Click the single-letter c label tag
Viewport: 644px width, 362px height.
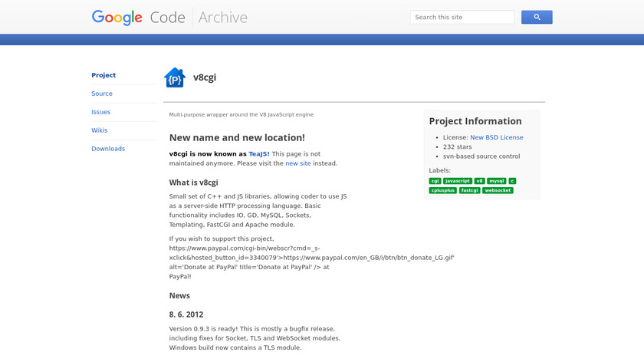(512, 181)
